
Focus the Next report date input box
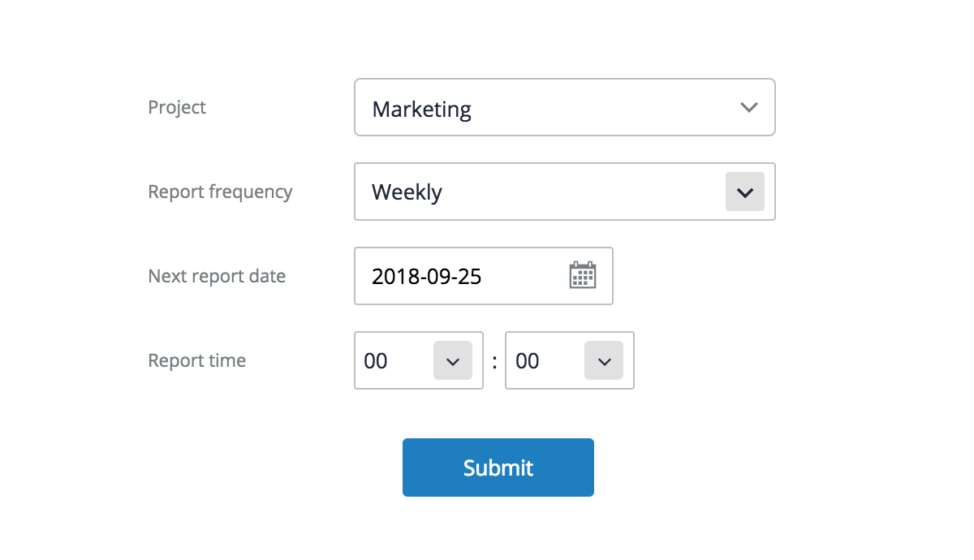pyautogui.click(x=484, y=276)
